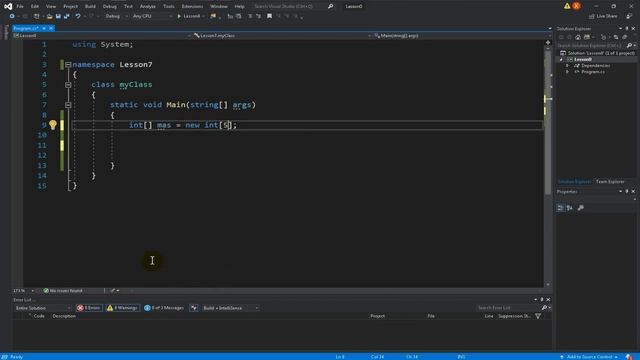The width and height of the screenshot is (640, 360).
Task: Click Solution Explorer home icon
Action: [578, 37]
